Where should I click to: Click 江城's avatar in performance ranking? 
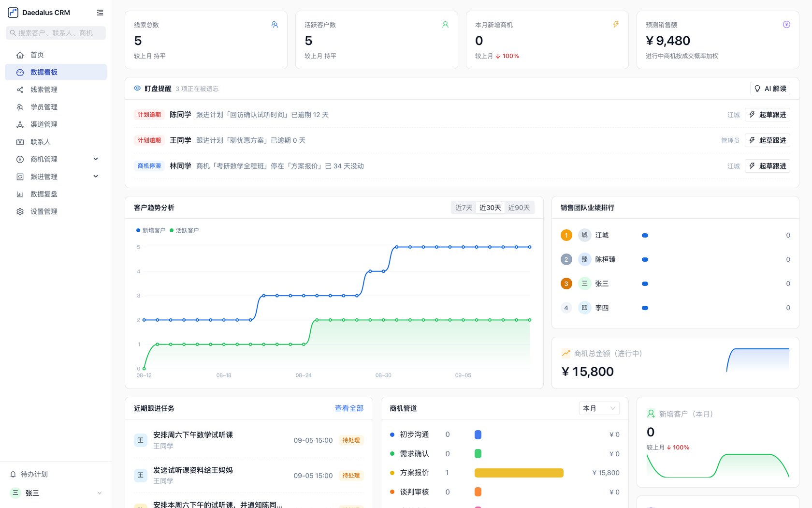584,235
